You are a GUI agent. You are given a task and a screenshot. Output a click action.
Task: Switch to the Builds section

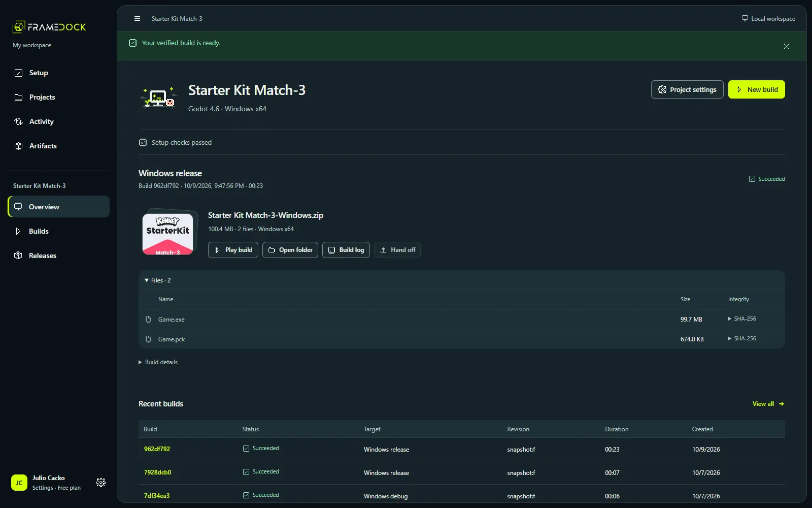click(x=58, y=231)
